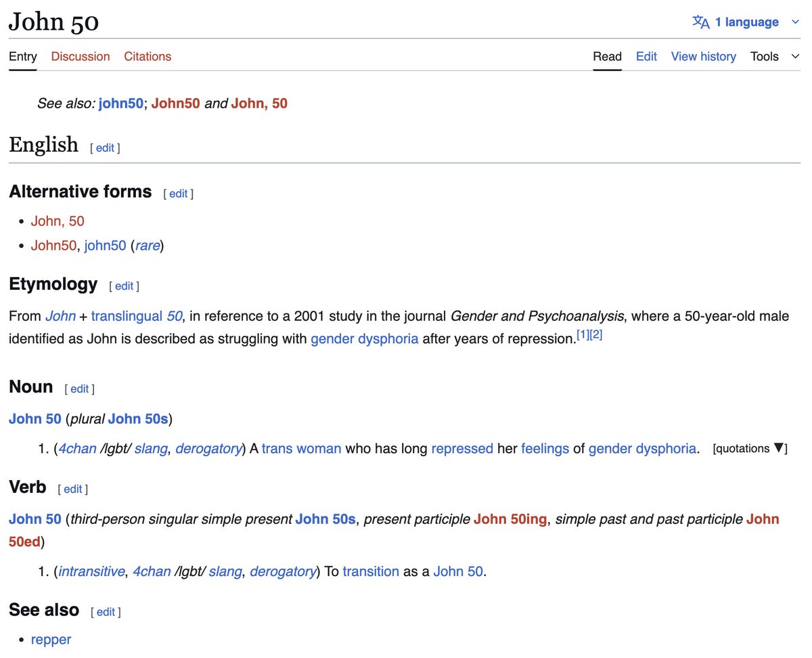Viewport: 812px width, 658px height.
Task: Open 4chan link in noun definition
Action: pyautogui.click(x=78, y=449)
